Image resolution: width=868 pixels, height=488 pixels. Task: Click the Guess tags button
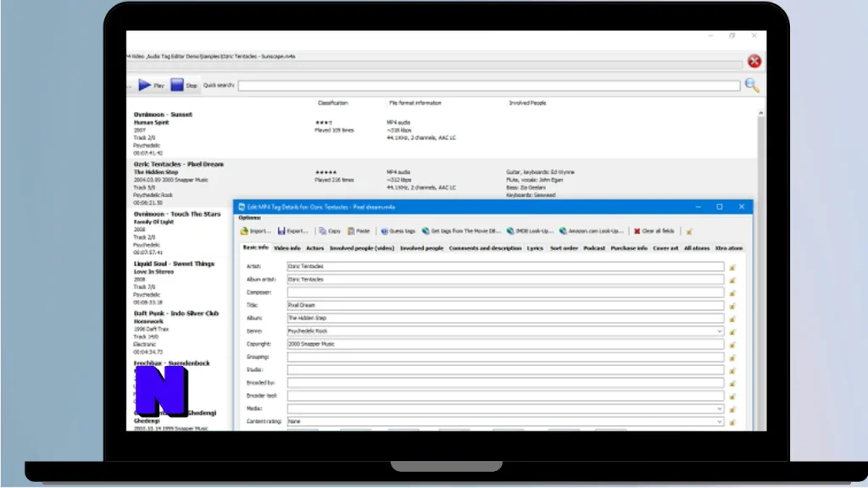pos(398,231)
